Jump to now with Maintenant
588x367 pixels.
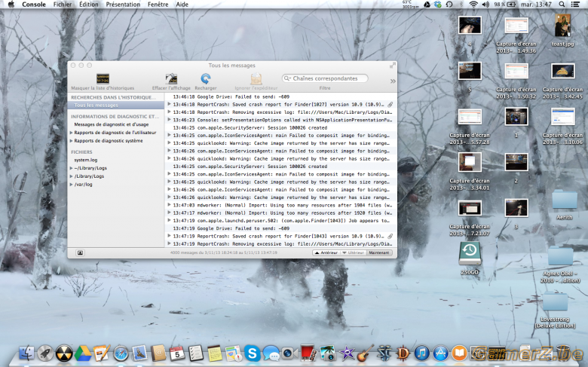[x=379, y=252]
